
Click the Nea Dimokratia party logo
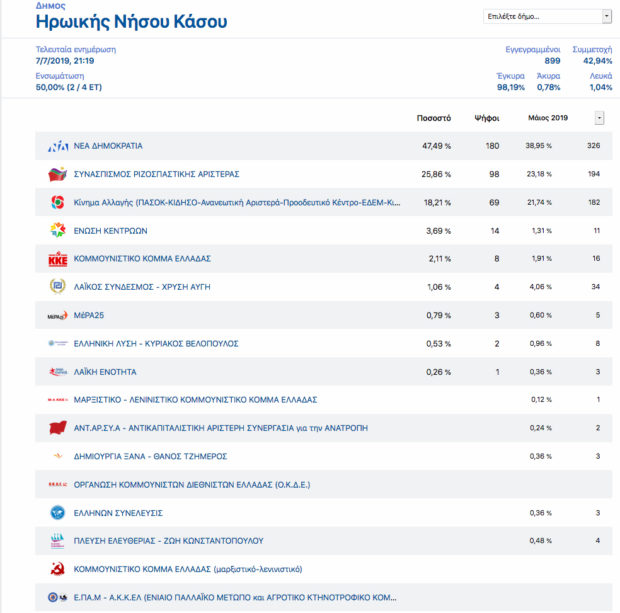[58, 146]
